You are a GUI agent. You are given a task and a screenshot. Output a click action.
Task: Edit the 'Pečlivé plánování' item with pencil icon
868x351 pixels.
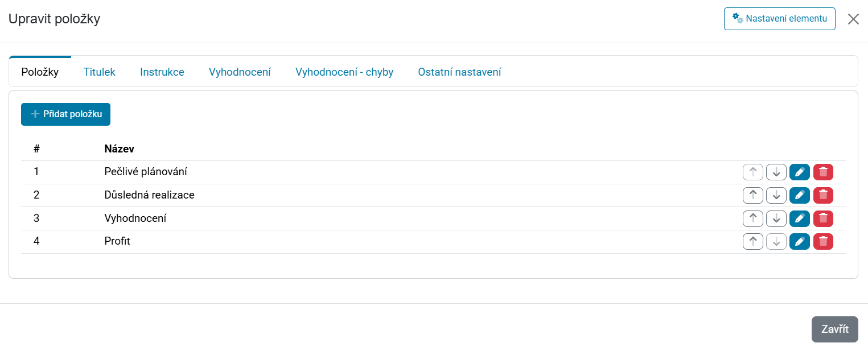(x=799, y=172)
